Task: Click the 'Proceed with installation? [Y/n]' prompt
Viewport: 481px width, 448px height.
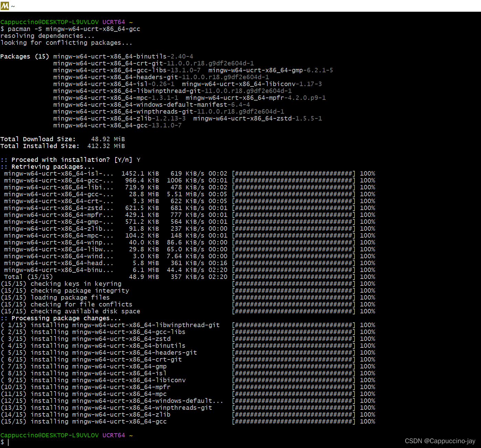Action: [x=72, y=160]
